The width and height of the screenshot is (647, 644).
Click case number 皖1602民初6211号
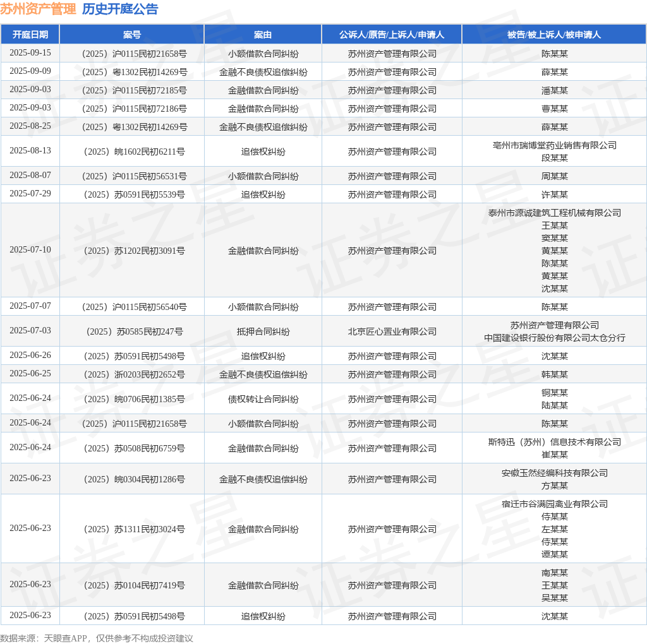(135, 152)
